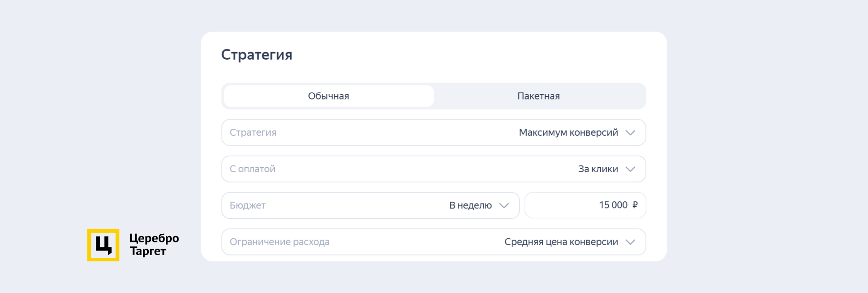
Task: Switch to the Обычная strategy tab
Action: (x=329, y=96)
